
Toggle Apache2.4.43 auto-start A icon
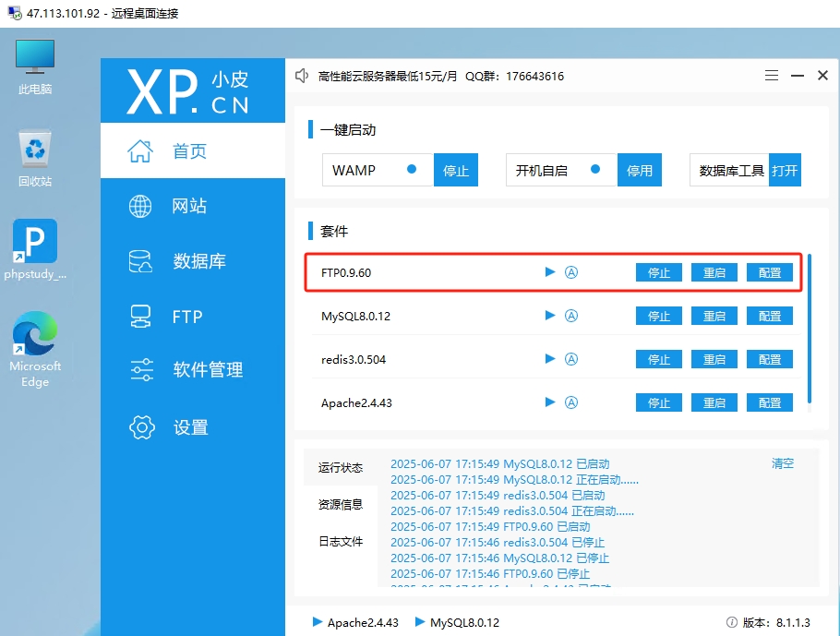click(x=571, y=402)
